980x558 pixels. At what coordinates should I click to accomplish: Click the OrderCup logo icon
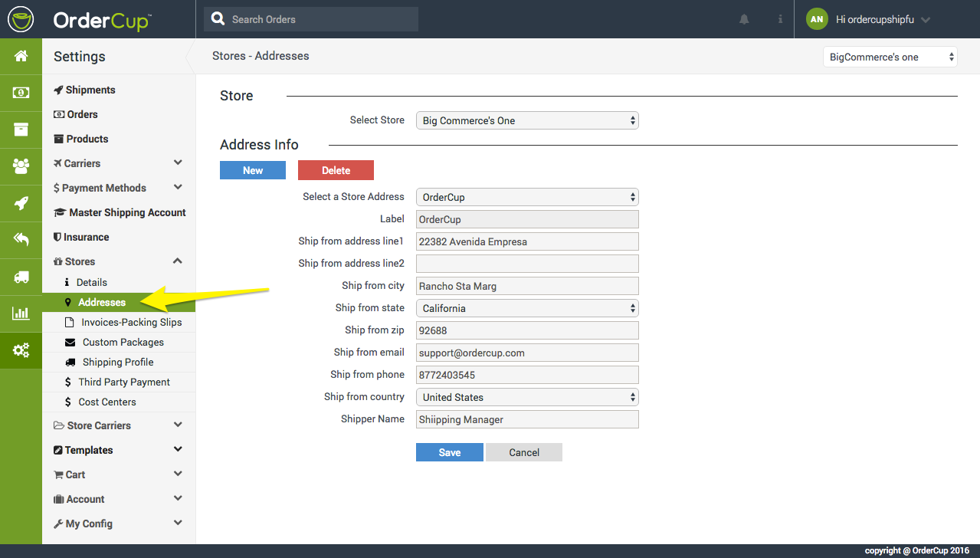21,19
